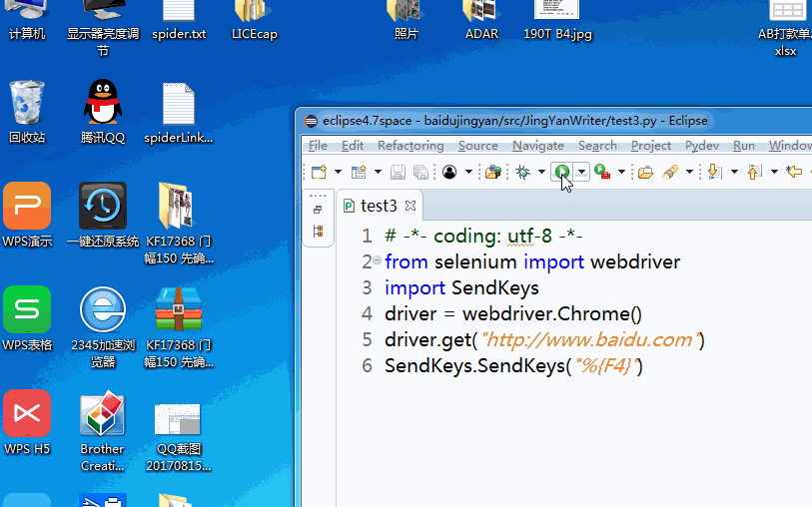The width and height of the screenshot is (812, 507).
Task: Select the 2345加速浏览器 desktop icon
Action: point(103,327)
